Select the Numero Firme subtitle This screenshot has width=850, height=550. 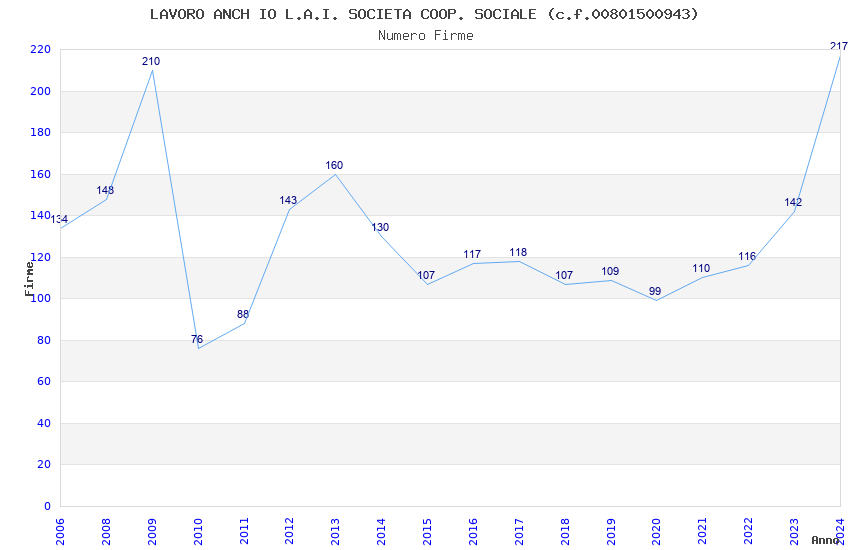point(426,35)
